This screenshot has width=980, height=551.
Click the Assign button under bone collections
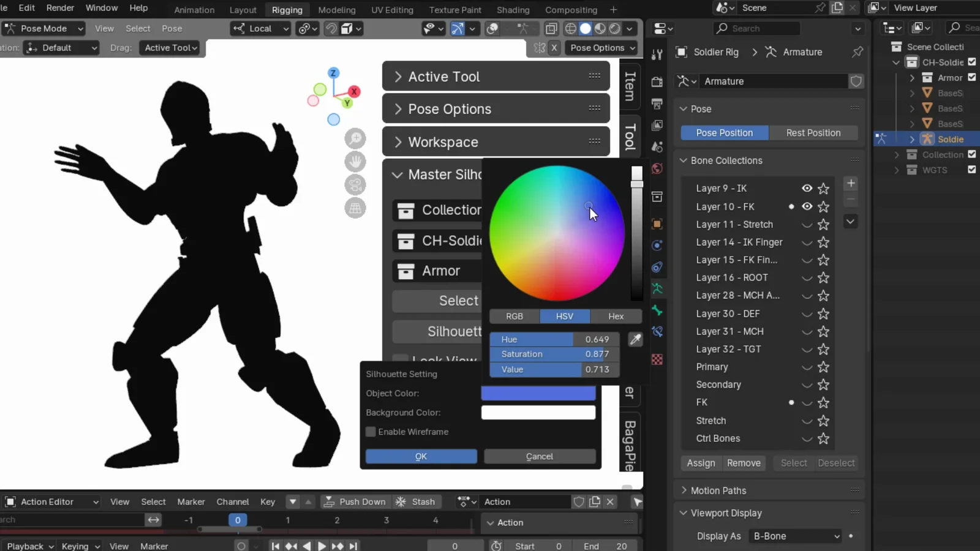point(700,463)
